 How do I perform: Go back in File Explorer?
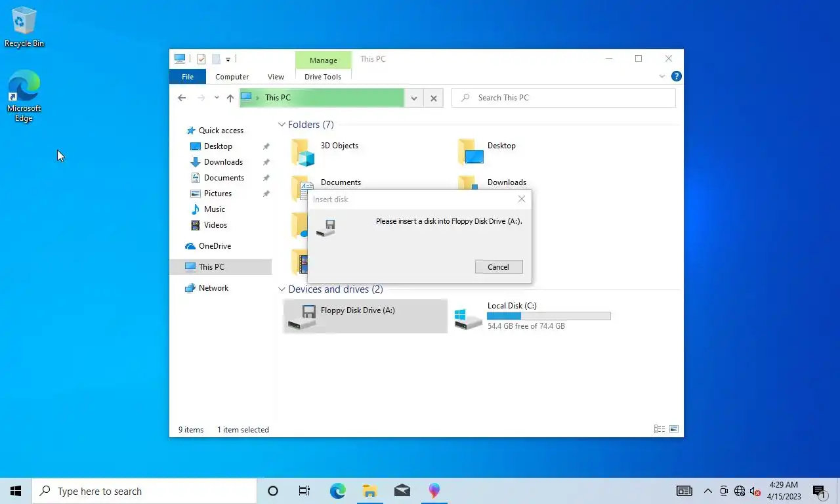point(182,98)
